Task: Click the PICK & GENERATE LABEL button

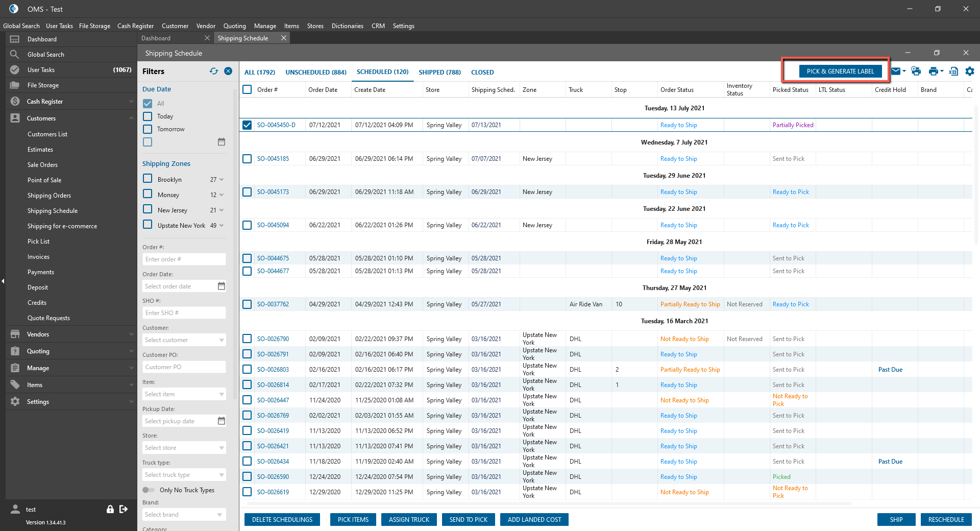Action: click(840, 71)
